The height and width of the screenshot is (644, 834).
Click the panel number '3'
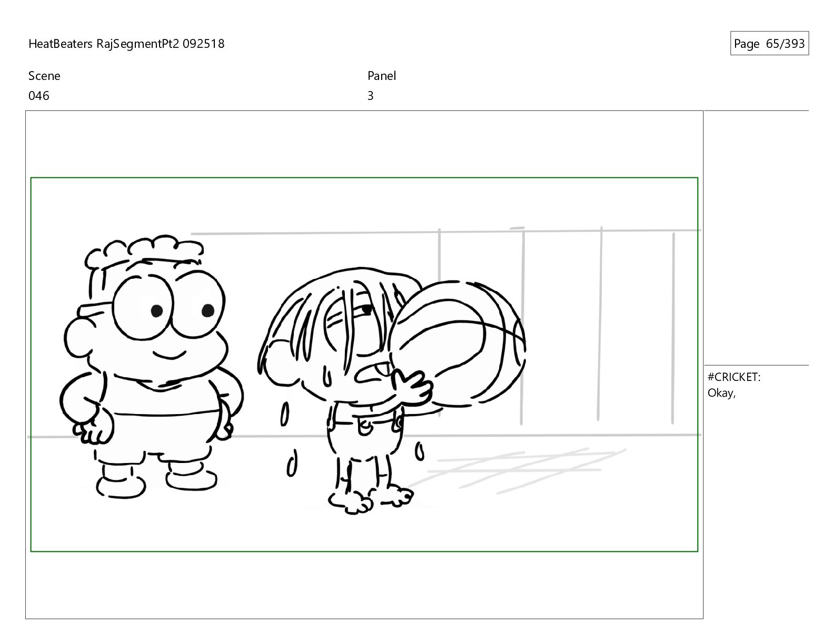tap(371, 96)
